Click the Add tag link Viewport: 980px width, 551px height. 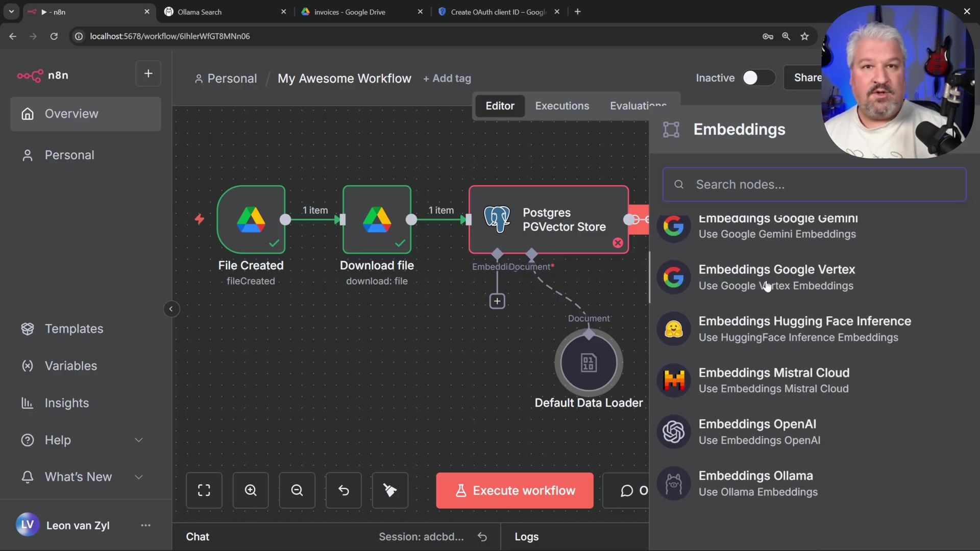(x=447, y=79)
